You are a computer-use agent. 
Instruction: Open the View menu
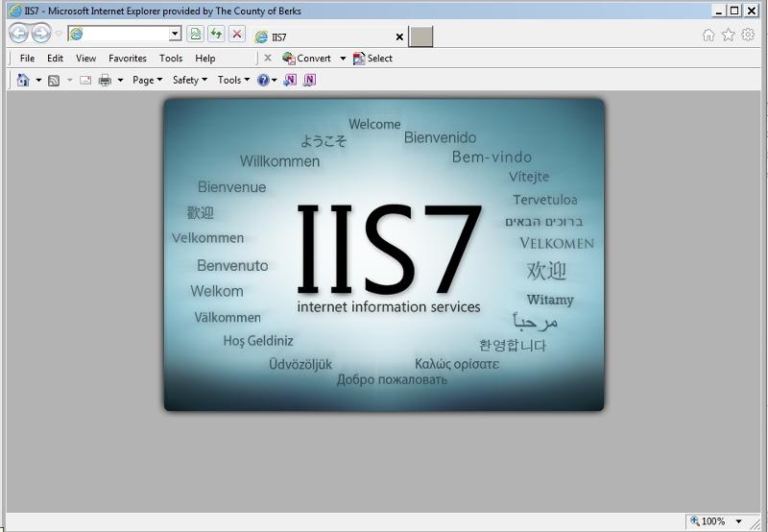[x=85, y=59]
